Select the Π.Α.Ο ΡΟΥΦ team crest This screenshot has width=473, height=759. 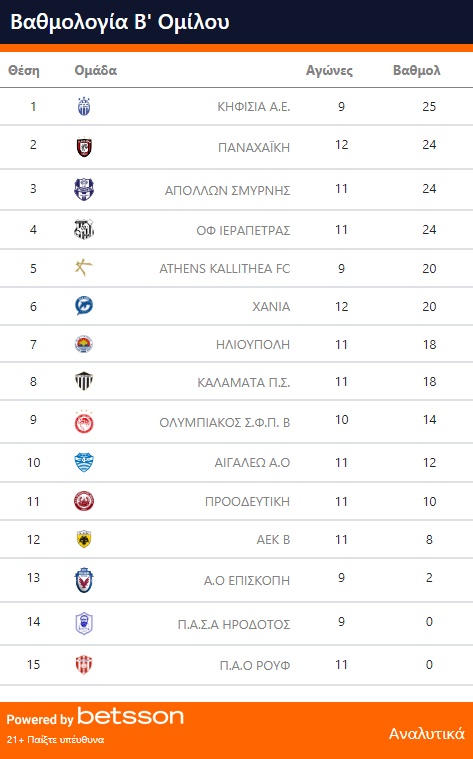[84, 665]
